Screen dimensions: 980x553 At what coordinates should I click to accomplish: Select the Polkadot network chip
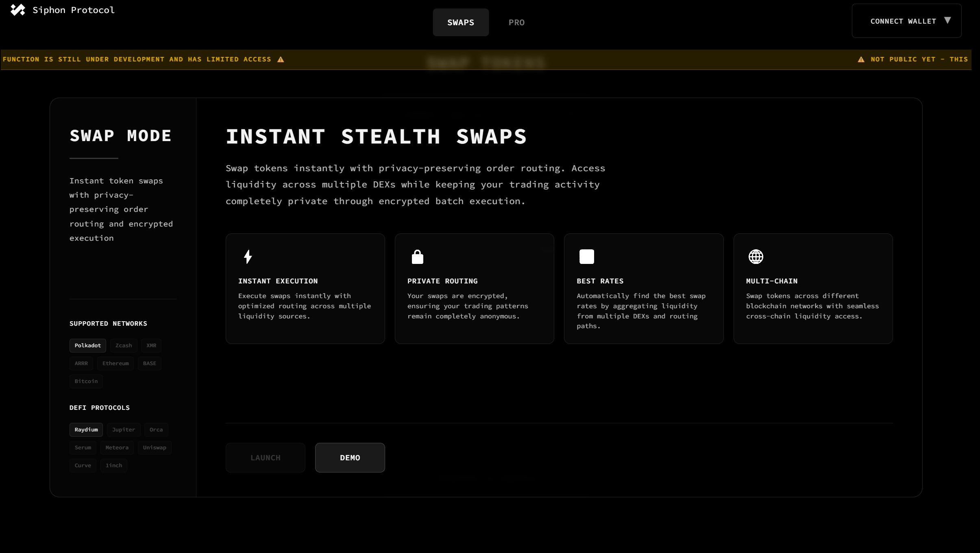tap(87, 345)
